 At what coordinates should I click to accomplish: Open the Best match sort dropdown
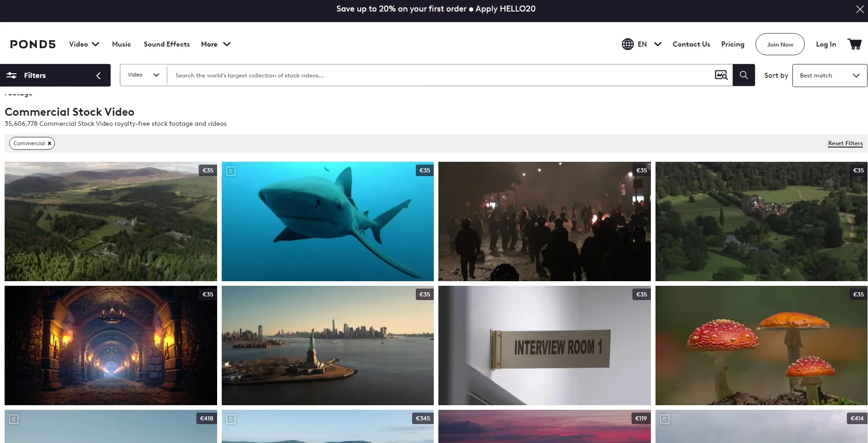coord(829,75)
